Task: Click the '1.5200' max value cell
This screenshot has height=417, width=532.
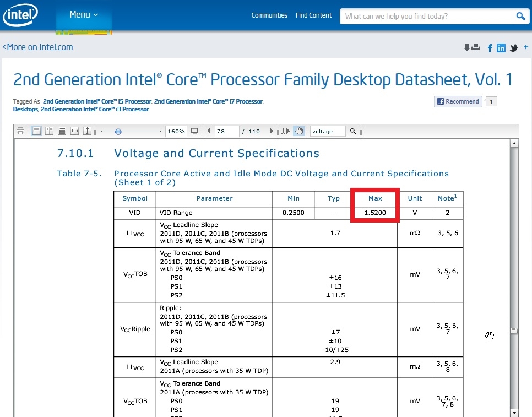Action: coord(375,213)
